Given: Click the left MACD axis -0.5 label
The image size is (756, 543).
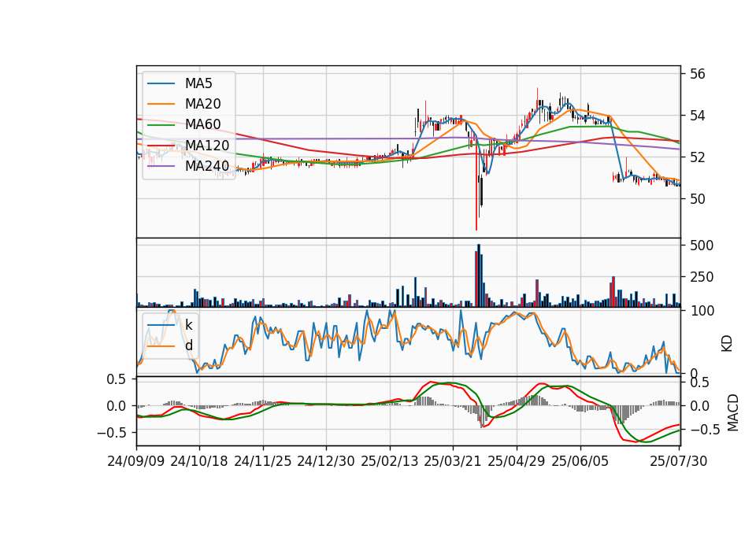Looking at the screenshot, I should click(111, 433).
